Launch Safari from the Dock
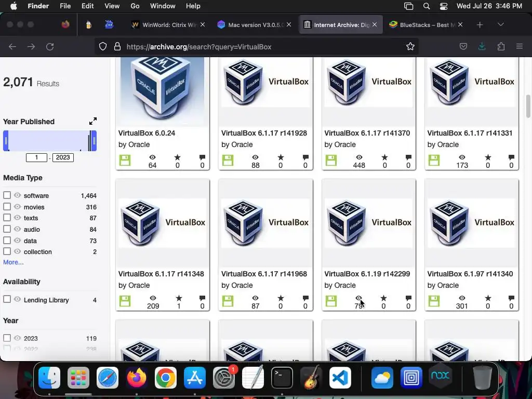 108,377
